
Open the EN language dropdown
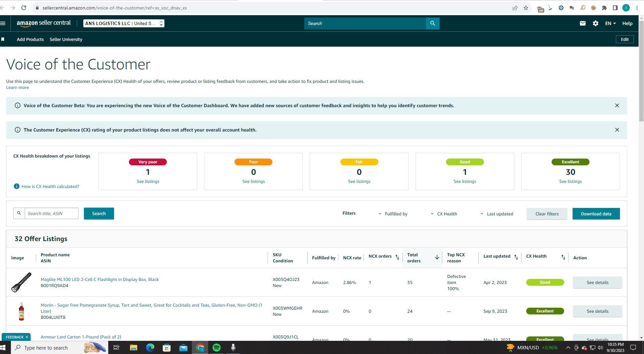610,23
